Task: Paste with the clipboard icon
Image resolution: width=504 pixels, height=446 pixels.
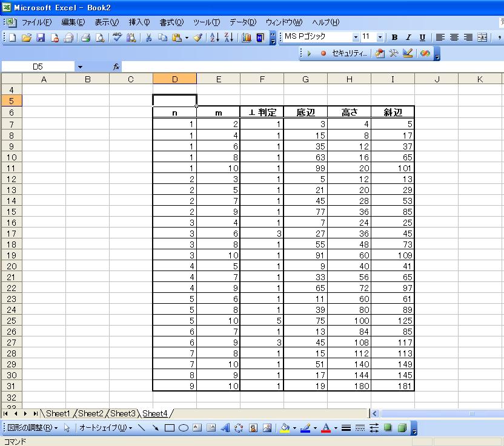Action: coord(176,38)
